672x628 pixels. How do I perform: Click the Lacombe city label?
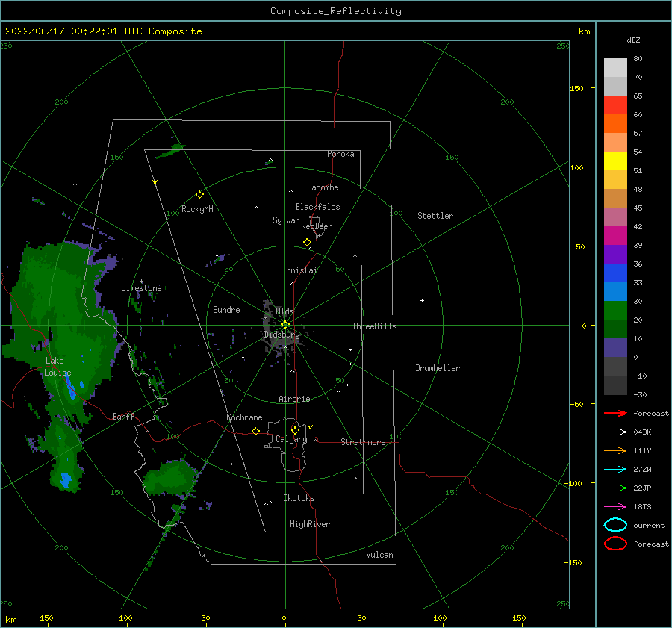[323, 187]
